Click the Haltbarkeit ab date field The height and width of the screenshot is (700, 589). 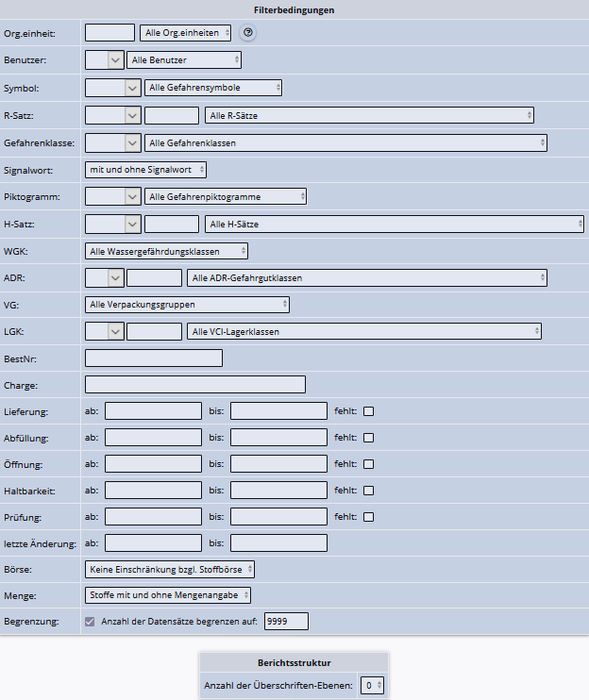(153, 491)
